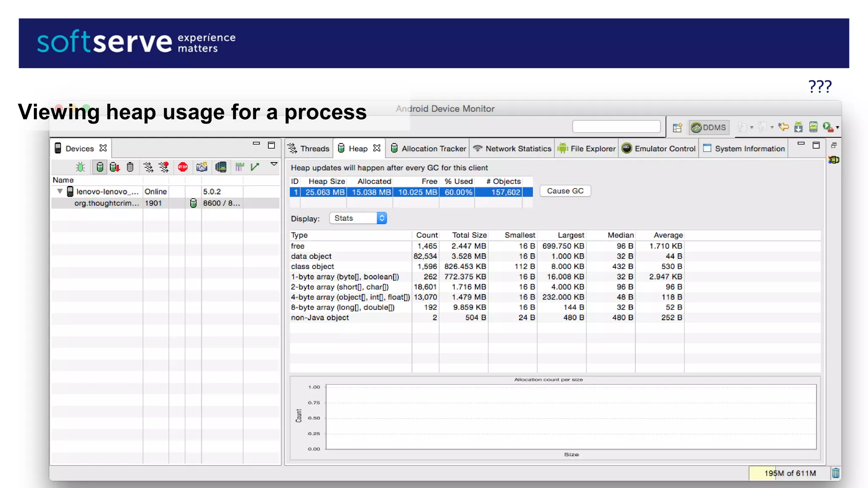Switch to the Network Statistics tab
The width and height of the screenshot is (868, 488).
[x=512, y=149]
